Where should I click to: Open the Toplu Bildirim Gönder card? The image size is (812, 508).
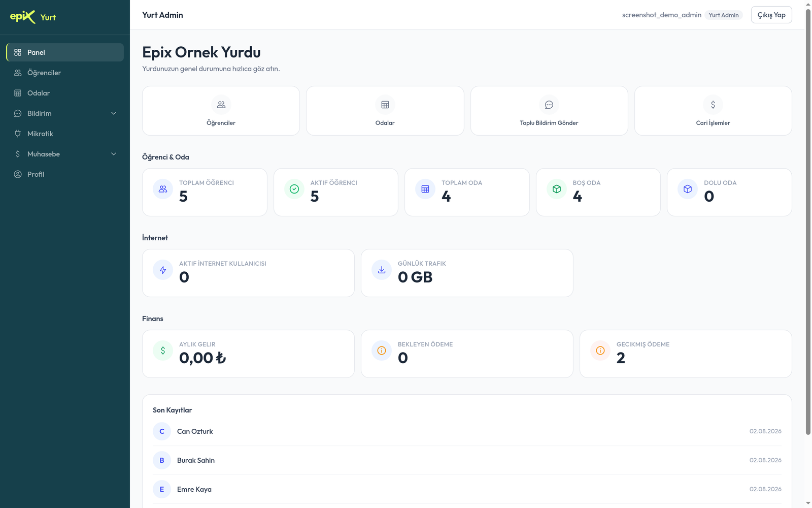pos(549,111)
